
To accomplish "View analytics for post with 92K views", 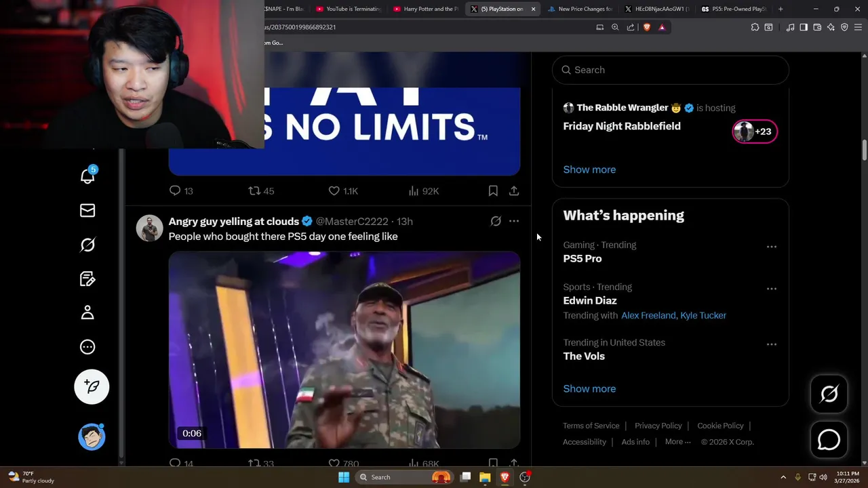I will (x=424, y=191).
